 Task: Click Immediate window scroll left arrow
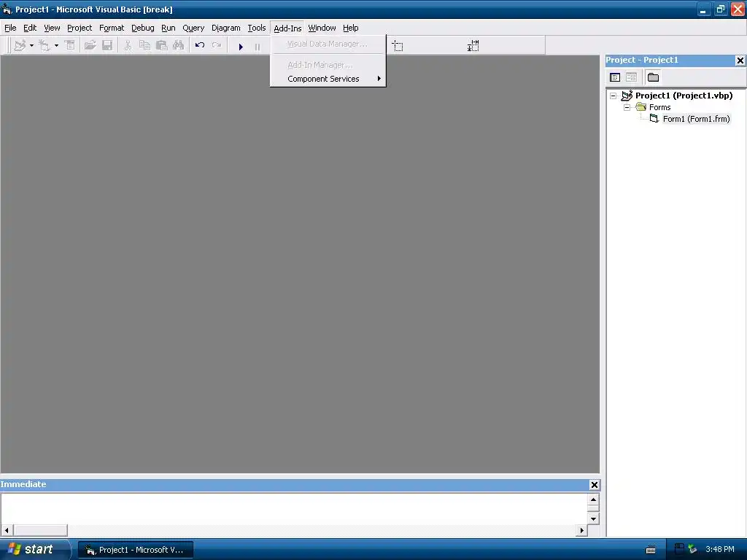[7, 530]
